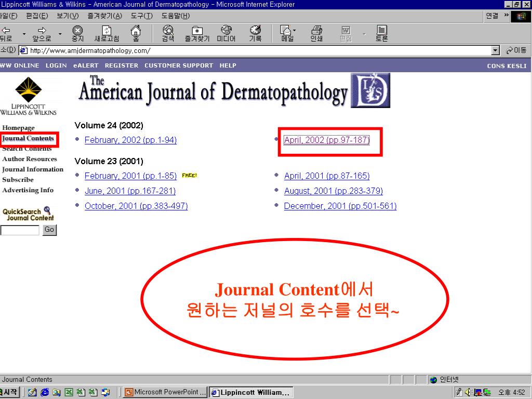
Task: Click LOGIN in the top navigation bar
Action: [x=56, y=65]
